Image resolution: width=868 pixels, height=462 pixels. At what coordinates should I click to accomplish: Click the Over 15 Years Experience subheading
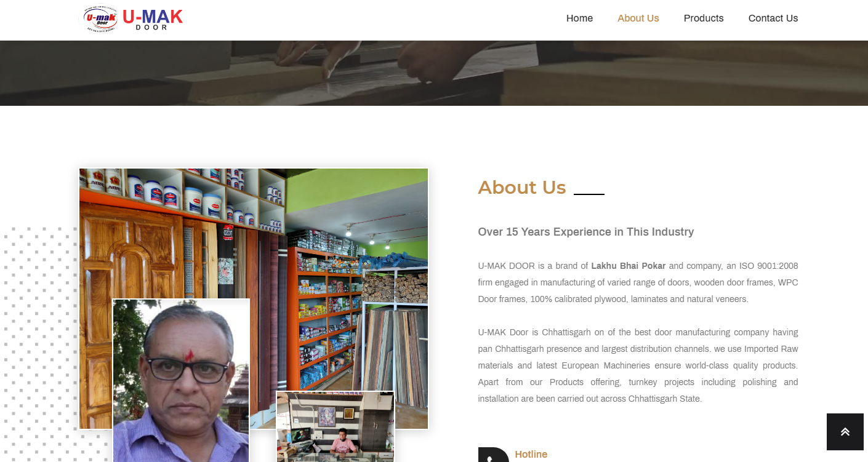coord(586,232)
